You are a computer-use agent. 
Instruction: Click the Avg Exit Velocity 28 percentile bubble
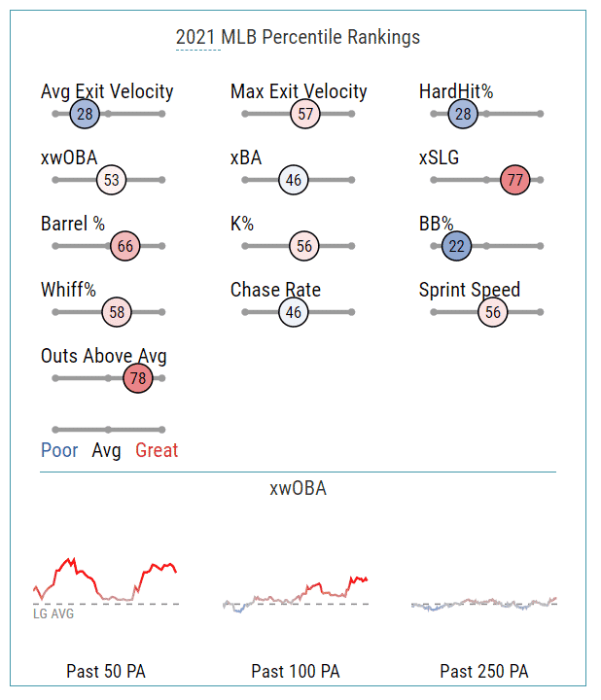click(85, 114)
